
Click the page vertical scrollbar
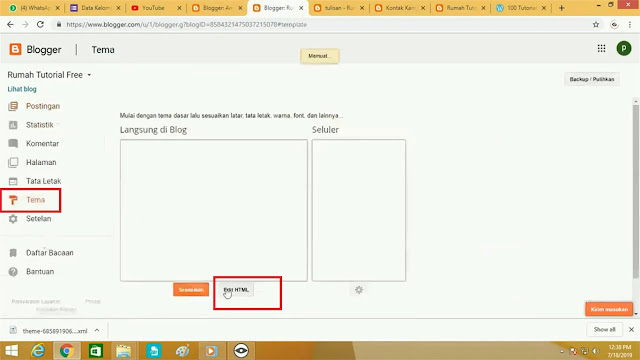click(x=636, y=192)
